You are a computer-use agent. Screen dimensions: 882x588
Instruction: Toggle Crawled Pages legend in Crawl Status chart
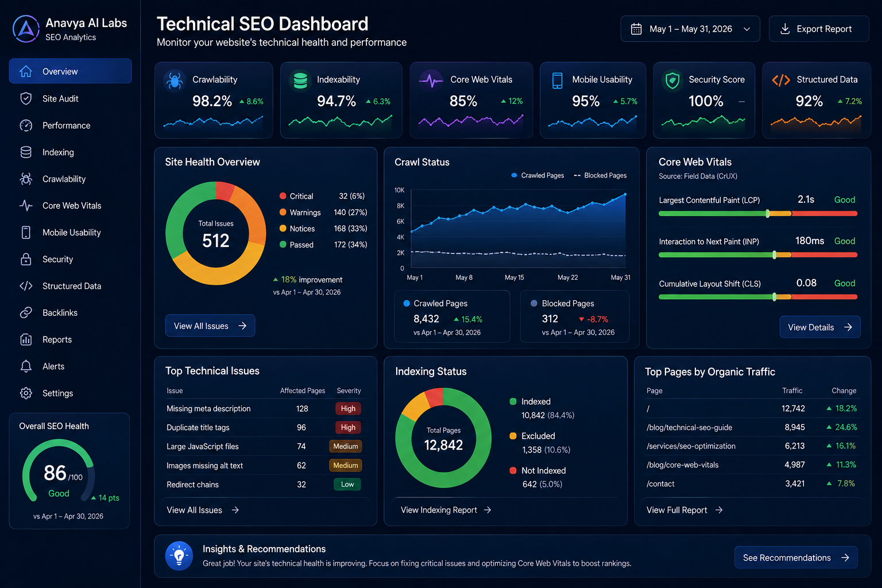(x=537, y=175)
